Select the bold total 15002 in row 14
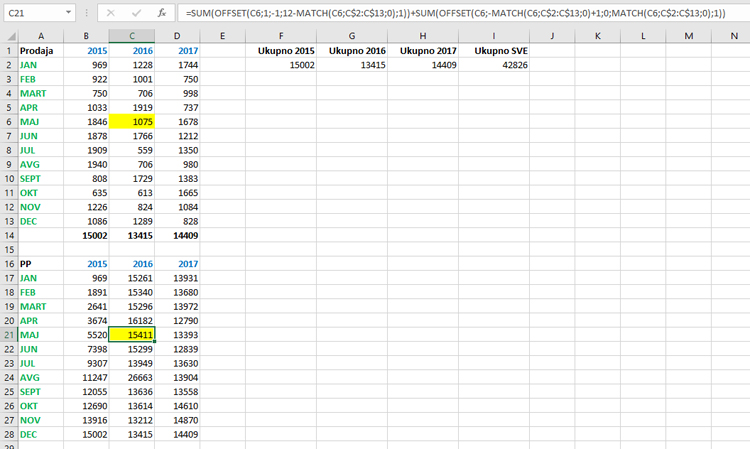 point(85,234)
